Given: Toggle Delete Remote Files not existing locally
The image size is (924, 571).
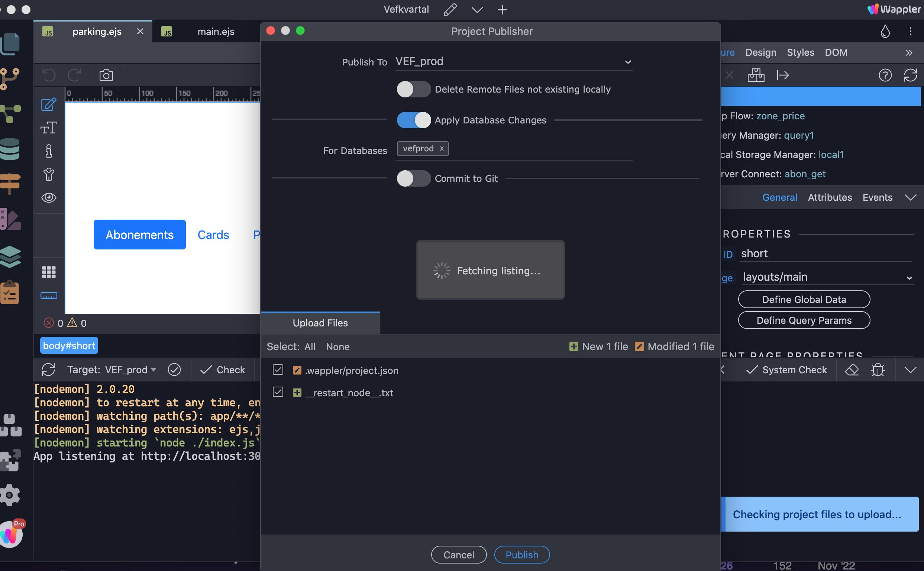Looking at the screenshot, I should pos(413,90).
